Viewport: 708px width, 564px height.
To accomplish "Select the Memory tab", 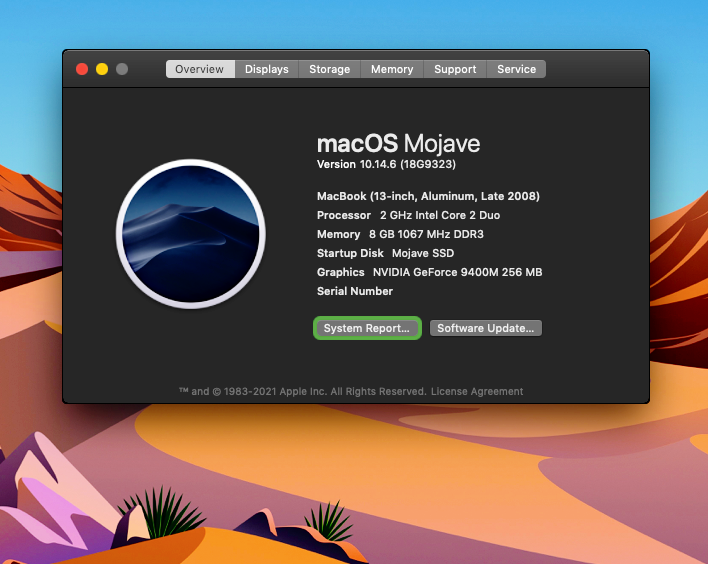I will coord(392,69).
